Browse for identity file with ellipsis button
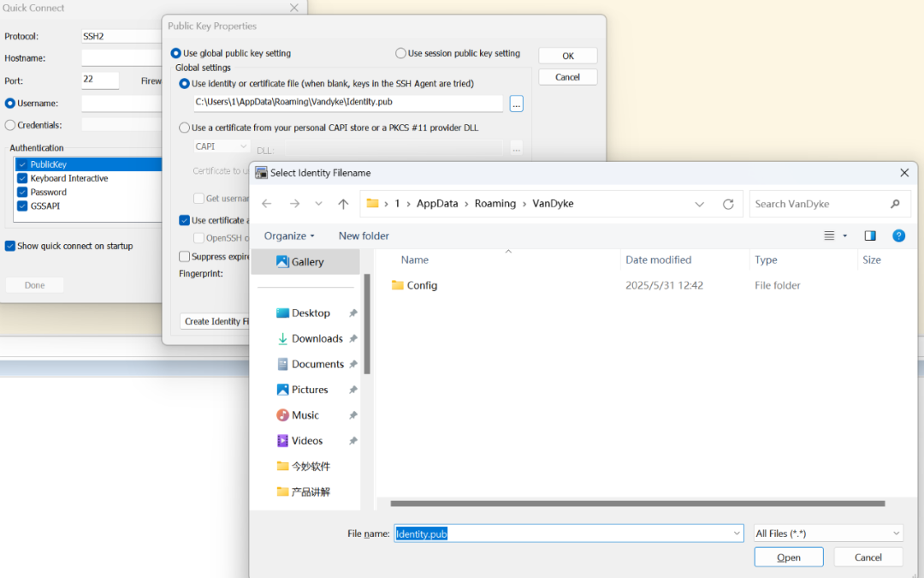This screenshot has width=924, height=578. (x=516, y=104)
